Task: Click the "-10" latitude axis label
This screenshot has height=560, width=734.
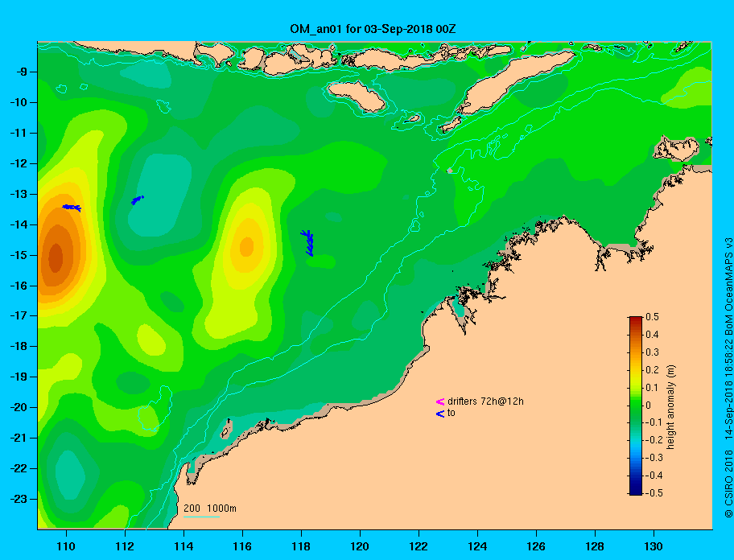Action: [x=20, y=102]
